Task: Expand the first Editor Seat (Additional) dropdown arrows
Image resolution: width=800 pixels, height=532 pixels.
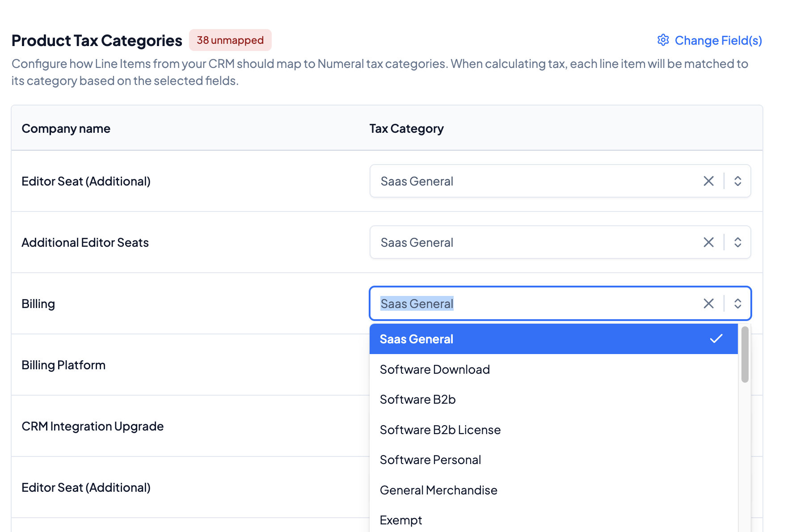Action: pos(738,181)
